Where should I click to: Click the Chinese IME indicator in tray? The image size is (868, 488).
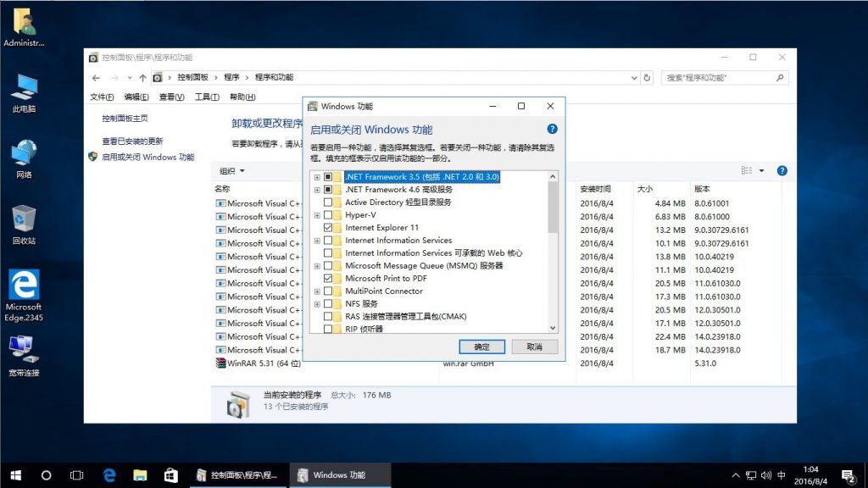point(781,475)
